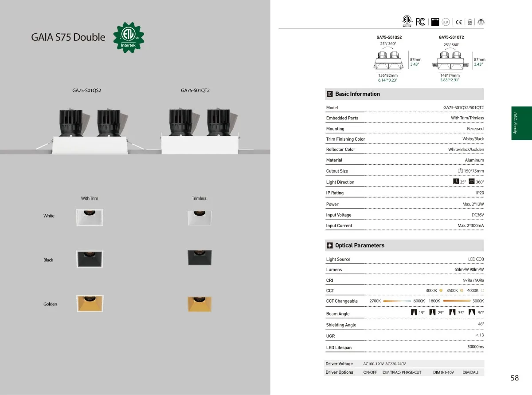Click the Recessed mounting value
The image size is (532, 395).
475,129
